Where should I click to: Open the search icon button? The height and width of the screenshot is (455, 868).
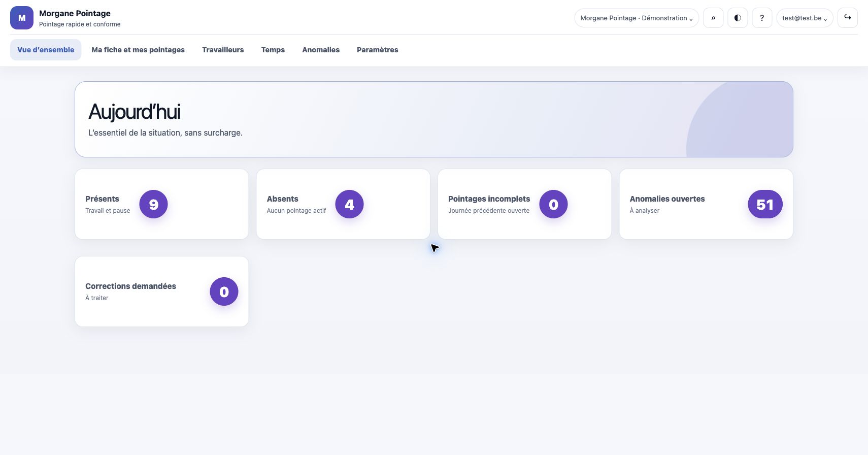713,18
